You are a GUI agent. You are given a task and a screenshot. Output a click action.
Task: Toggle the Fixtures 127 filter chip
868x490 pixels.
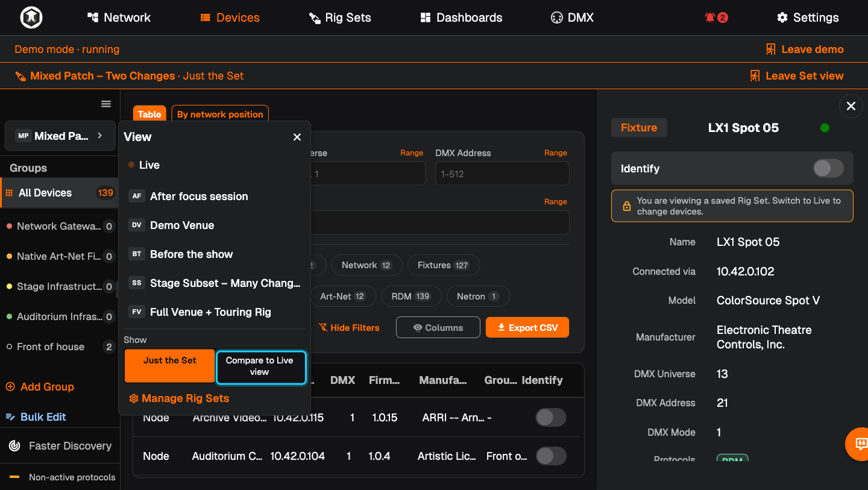click(x=443, y=265)
